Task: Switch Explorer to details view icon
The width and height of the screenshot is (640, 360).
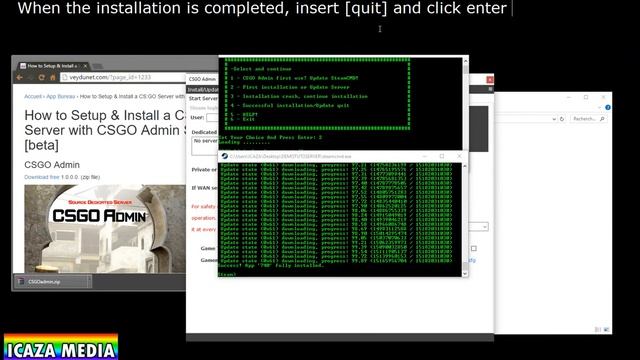Action: point(598,329)
